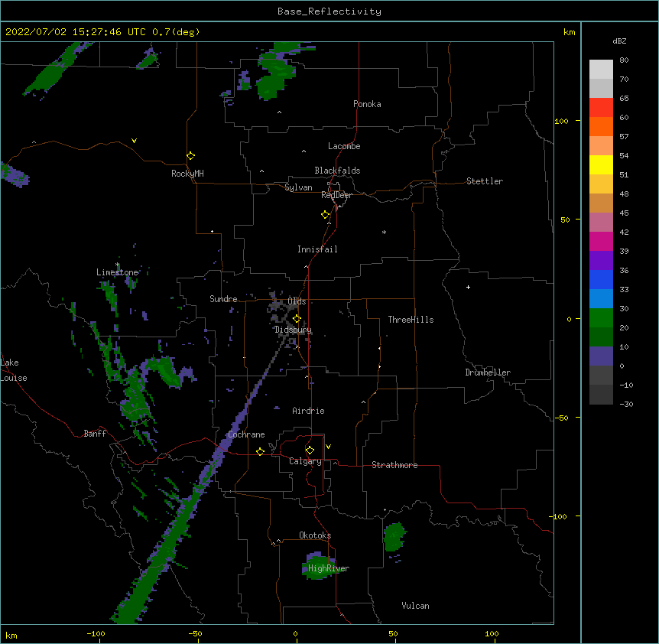
Task: Click the Limestone label
Action: click(x=117, y=272)
